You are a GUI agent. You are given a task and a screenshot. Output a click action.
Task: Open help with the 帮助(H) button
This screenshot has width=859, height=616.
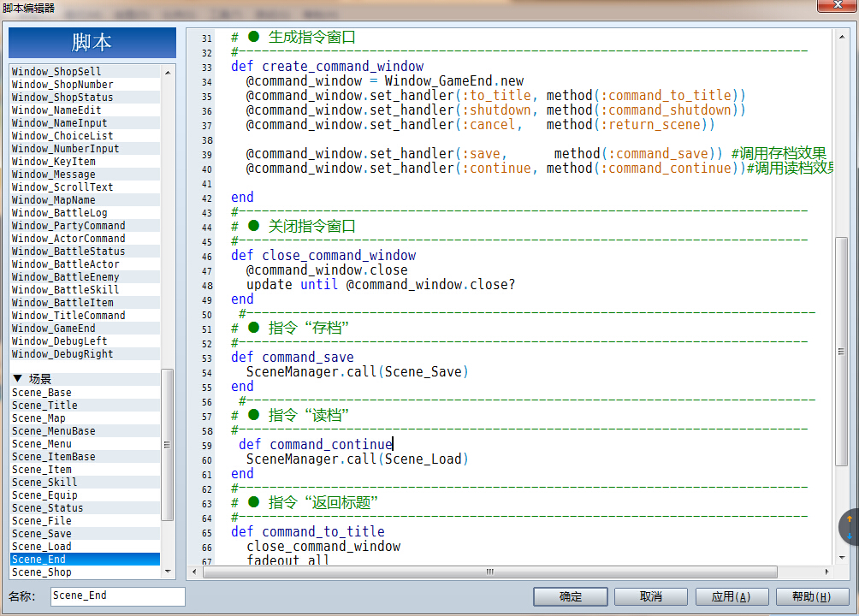click(812, 596)
